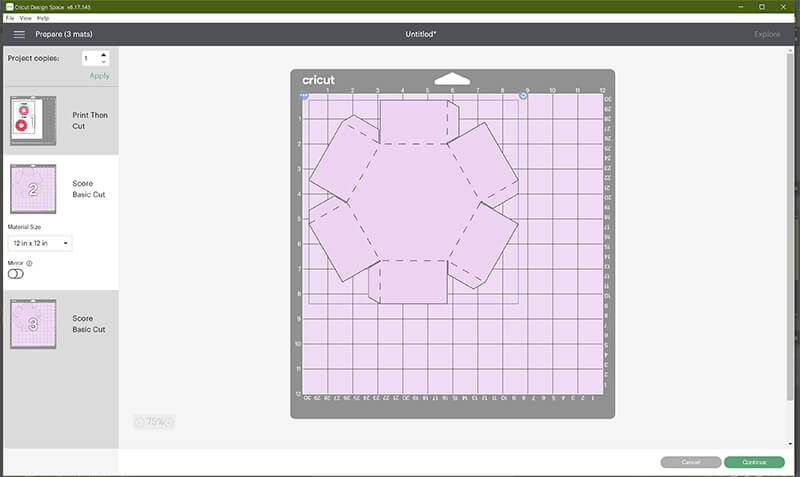The height and width of the screenshot is (477, 800).
Task: Click the 'Prepare (3 mats)' title text
Action: pyautogui.click(x=64, y=34)
